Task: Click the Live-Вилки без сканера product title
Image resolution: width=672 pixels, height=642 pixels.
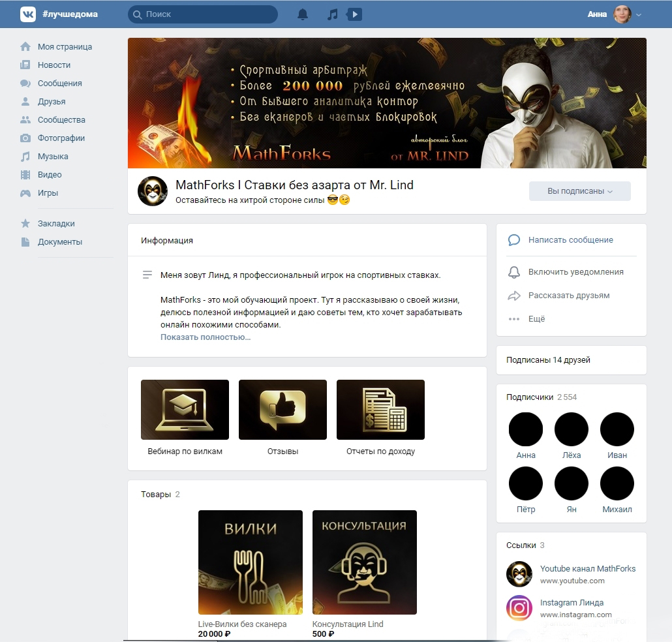Action: [x=242, y=624]
